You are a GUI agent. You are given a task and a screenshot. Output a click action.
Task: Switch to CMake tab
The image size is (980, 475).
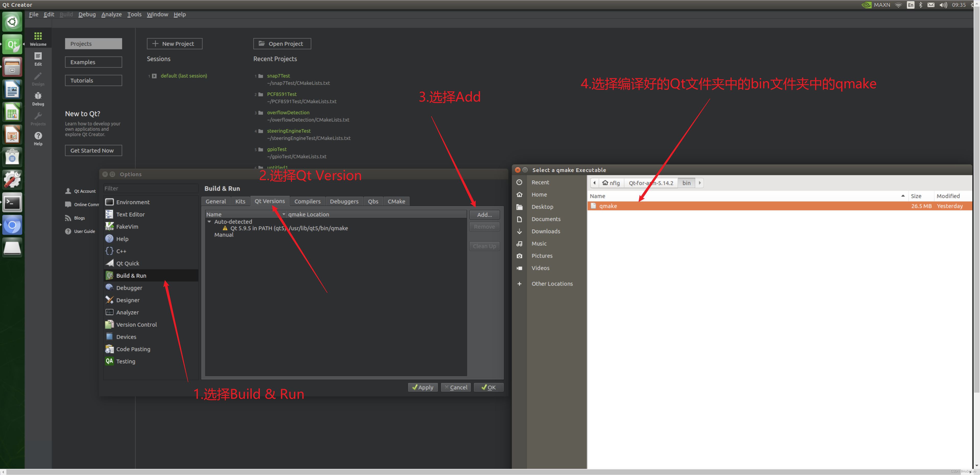point(396,201)
